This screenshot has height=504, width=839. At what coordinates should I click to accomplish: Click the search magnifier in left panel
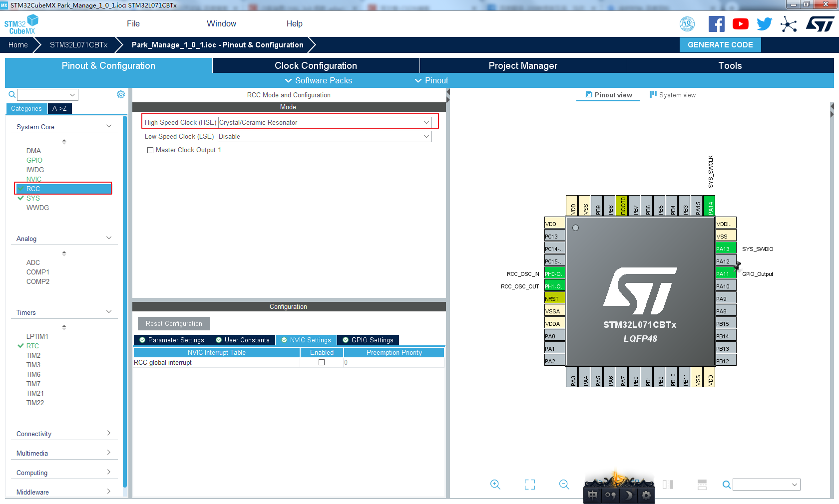[x=11, y=94]
